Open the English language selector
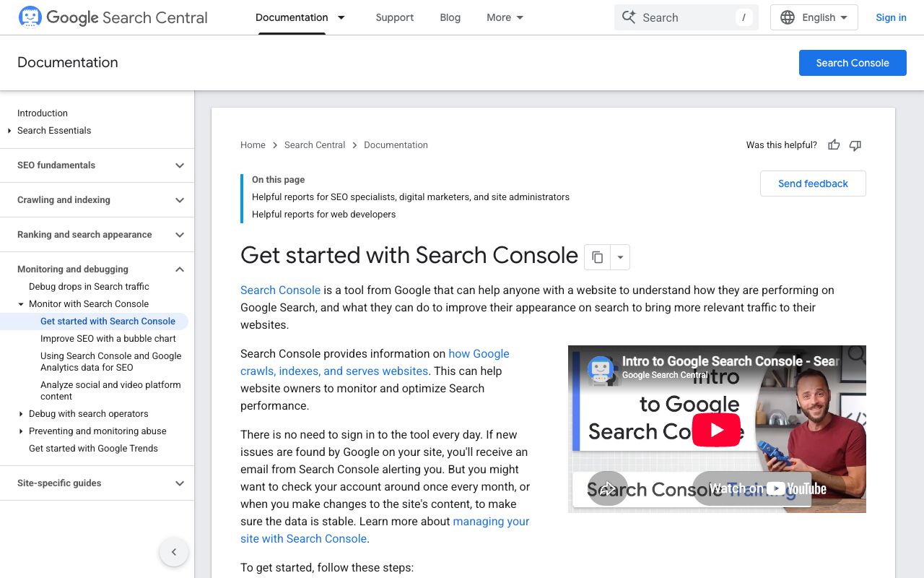The width and height of the screenshot is (924, 578). tap(814, 17)
